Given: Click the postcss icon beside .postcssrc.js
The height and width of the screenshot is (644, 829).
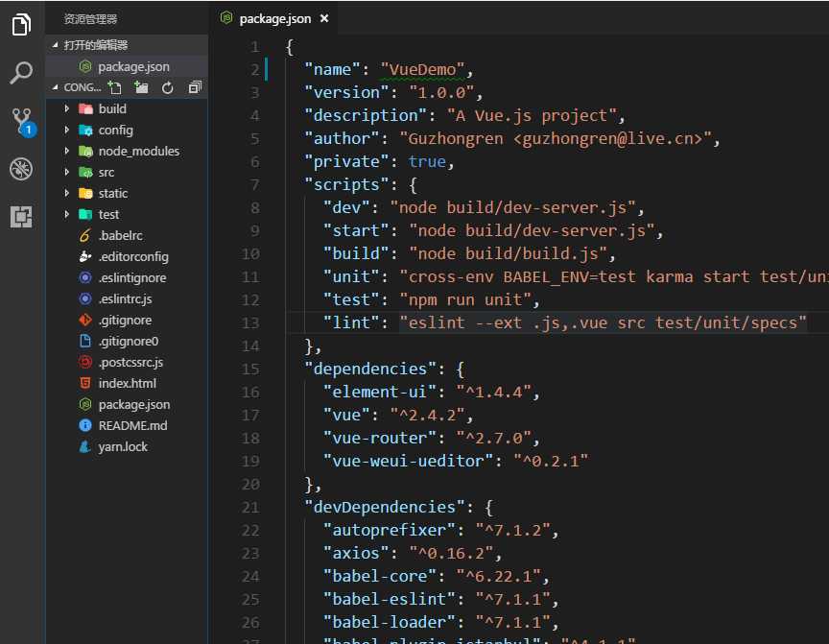Looking at the screenshot, I should point(85,362).
